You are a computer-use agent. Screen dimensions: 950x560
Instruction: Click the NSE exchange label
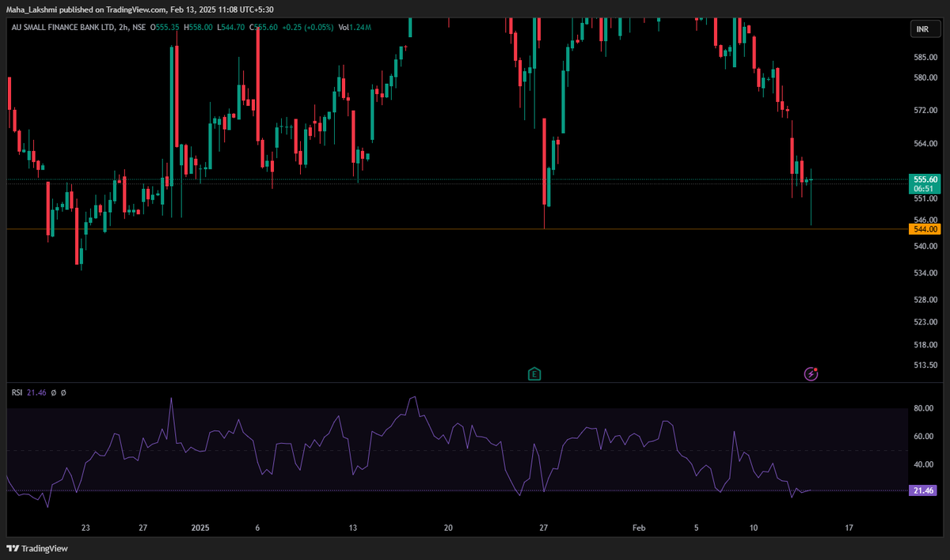coord(140,27)
